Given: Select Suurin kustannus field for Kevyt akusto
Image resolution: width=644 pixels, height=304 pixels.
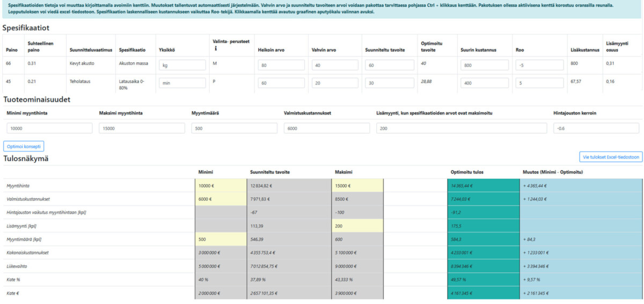Looking at the screenshot, I should 484,65.
